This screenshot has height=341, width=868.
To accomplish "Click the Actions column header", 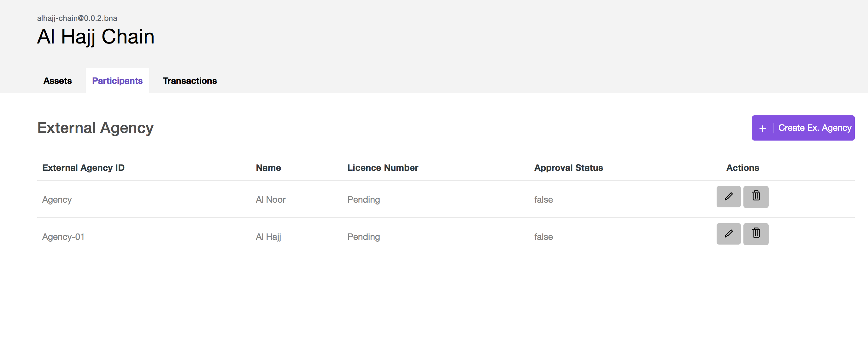I will (x=742, y=168).
